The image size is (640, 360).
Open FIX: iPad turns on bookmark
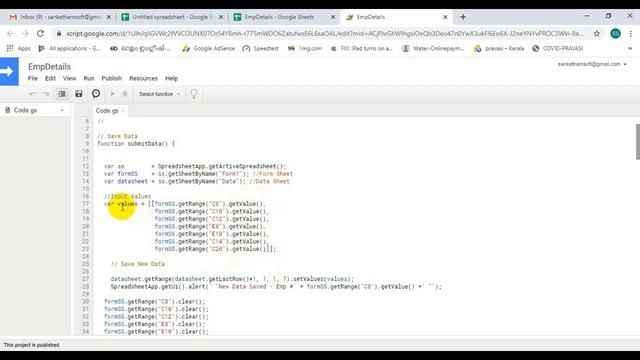(x=361, y=48)
